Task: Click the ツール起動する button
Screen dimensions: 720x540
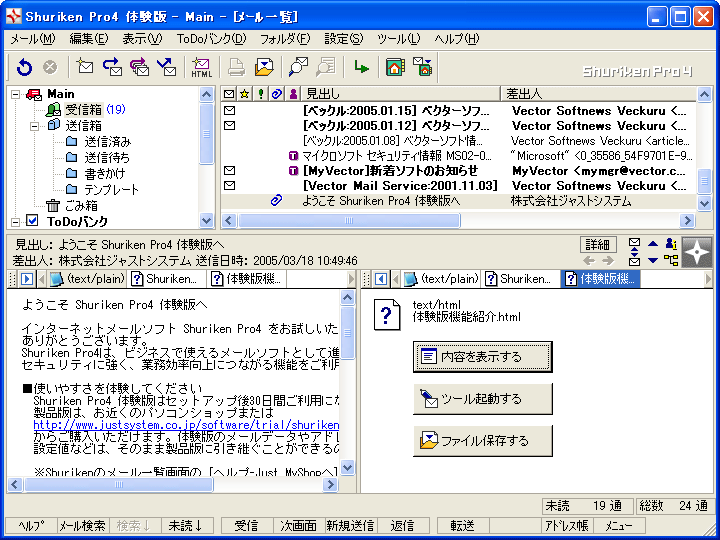Action: pos(482,399)
